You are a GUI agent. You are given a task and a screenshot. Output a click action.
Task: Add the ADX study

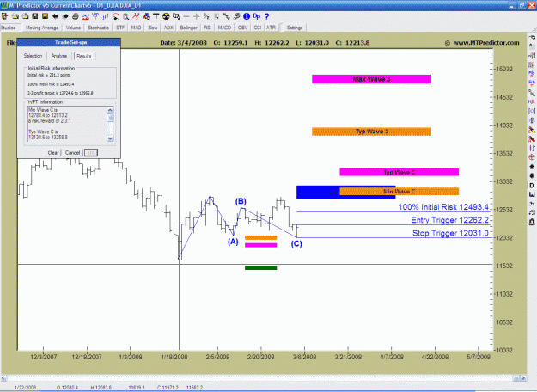tap(168, 28)
